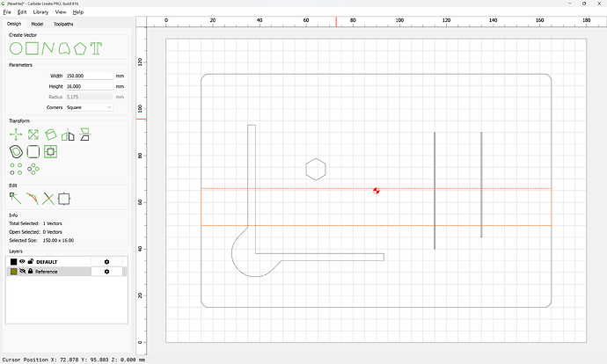Click 'Selected Size: 150.00 x 16.00' text
Screen dimensions: 607x364
(41, 240)
